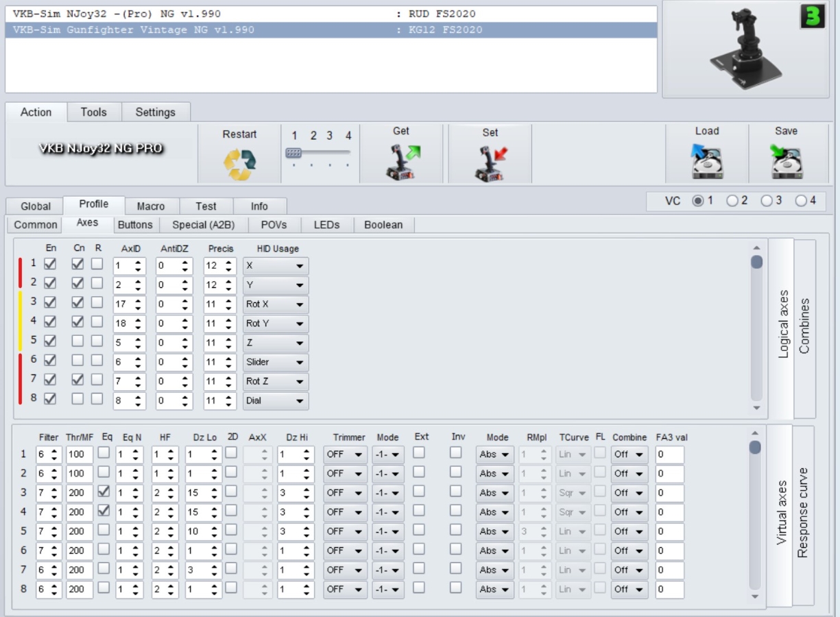
Task: Click the FA3 val field for axis 1
Action: pyautogui.click(x=669, y=455)
